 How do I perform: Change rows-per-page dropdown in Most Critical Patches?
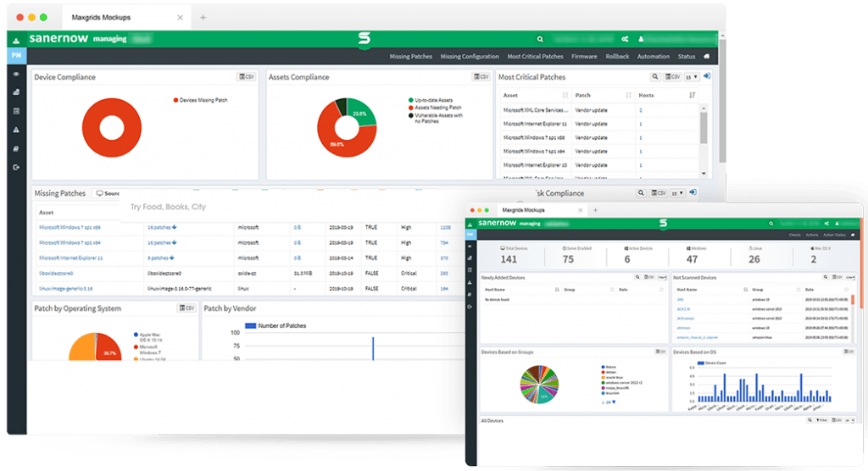click(692, 77)
